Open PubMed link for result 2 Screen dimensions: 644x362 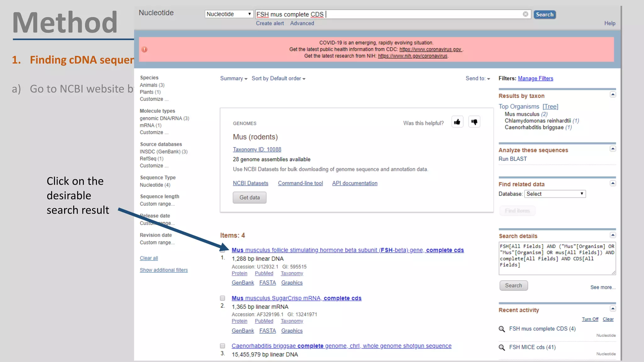[x=264, y=321]
